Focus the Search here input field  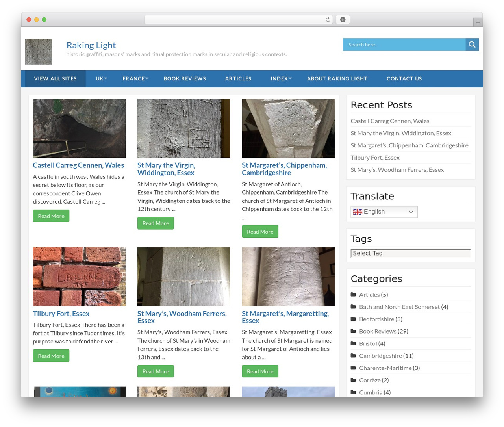coord(404,45)
